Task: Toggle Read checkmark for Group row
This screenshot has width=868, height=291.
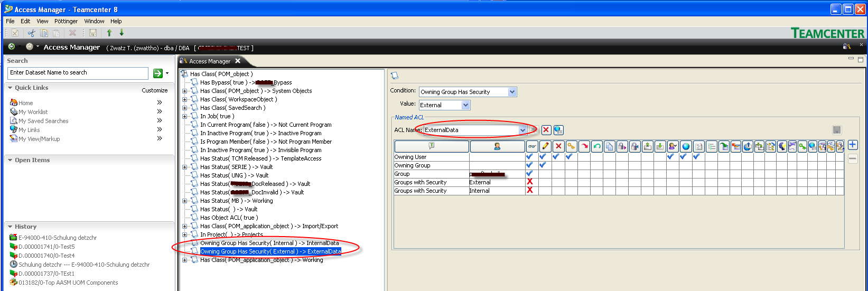Action: [529, 174]
